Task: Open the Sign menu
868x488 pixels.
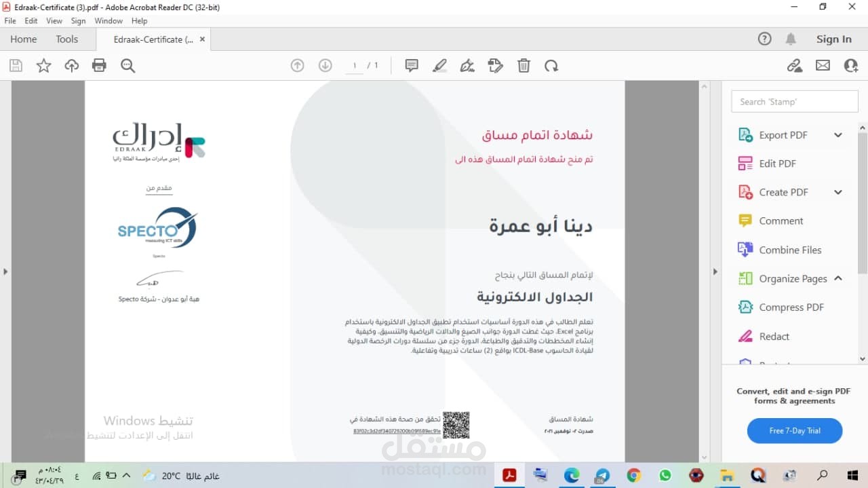Action: [x=79, y=21]
